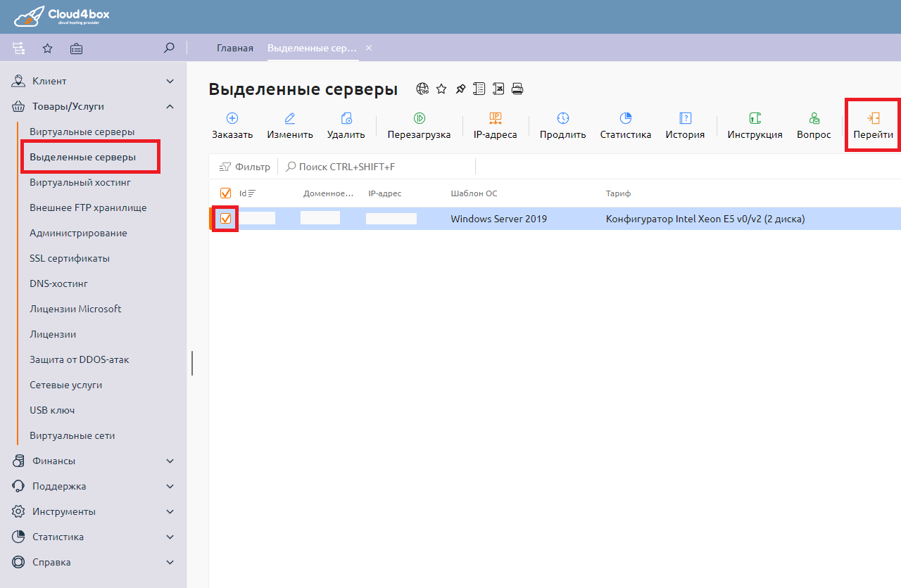Open USB ключ in sidebar
This screenshot has height=588, width=901.
click(52, 410)
